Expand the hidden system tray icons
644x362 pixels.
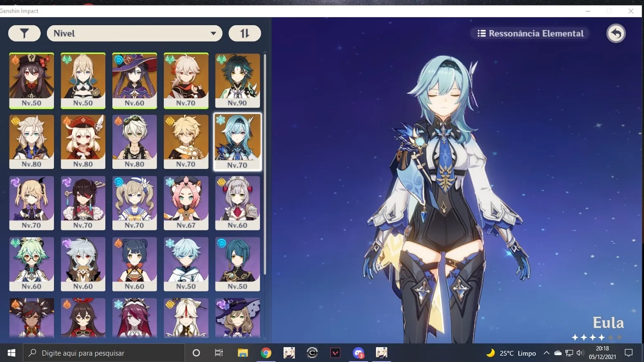pos(546,353)
